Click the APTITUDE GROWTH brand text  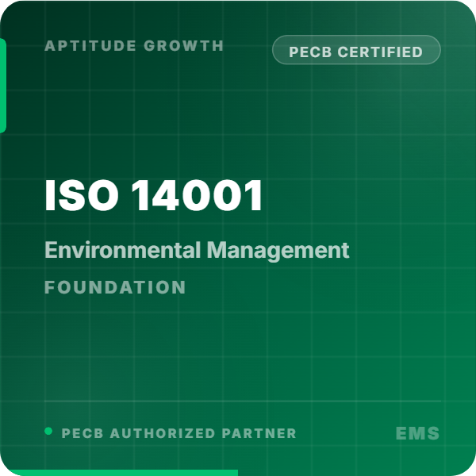point(134,45)
